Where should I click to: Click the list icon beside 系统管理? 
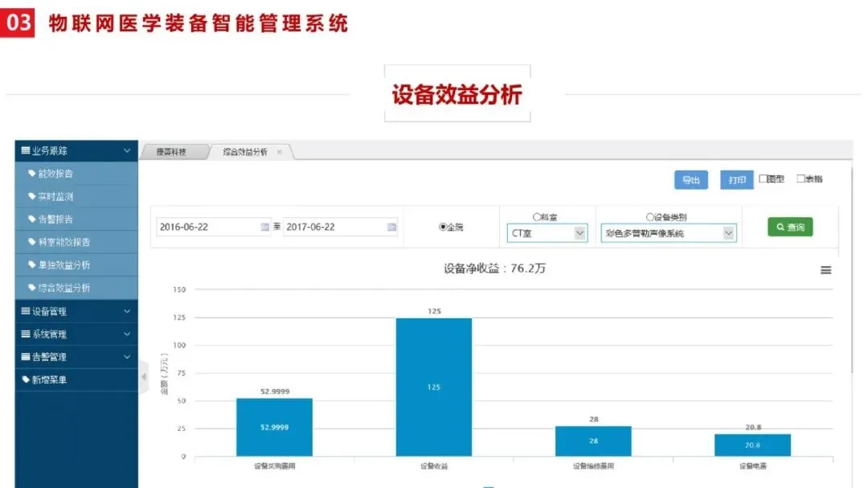[x=26, y=334]
